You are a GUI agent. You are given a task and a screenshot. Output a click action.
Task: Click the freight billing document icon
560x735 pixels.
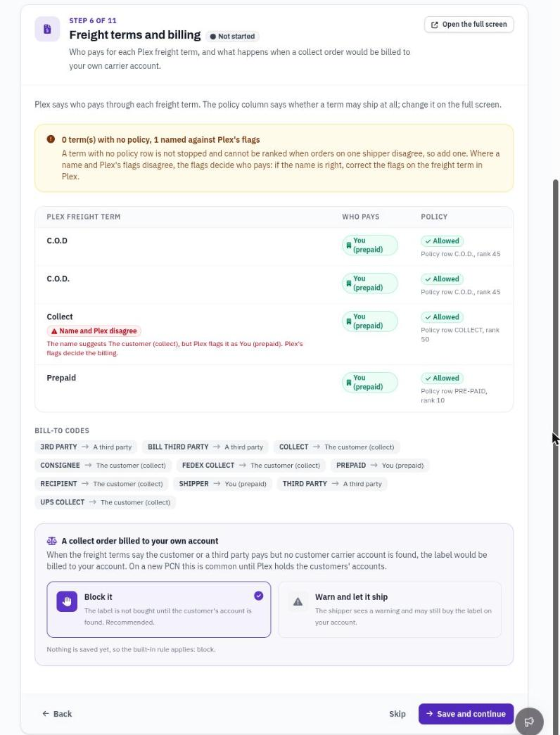pos(47,29)
